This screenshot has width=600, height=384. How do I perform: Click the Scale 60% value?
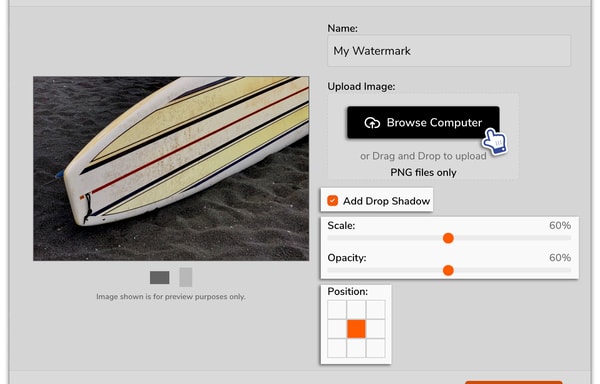(560, 225)
